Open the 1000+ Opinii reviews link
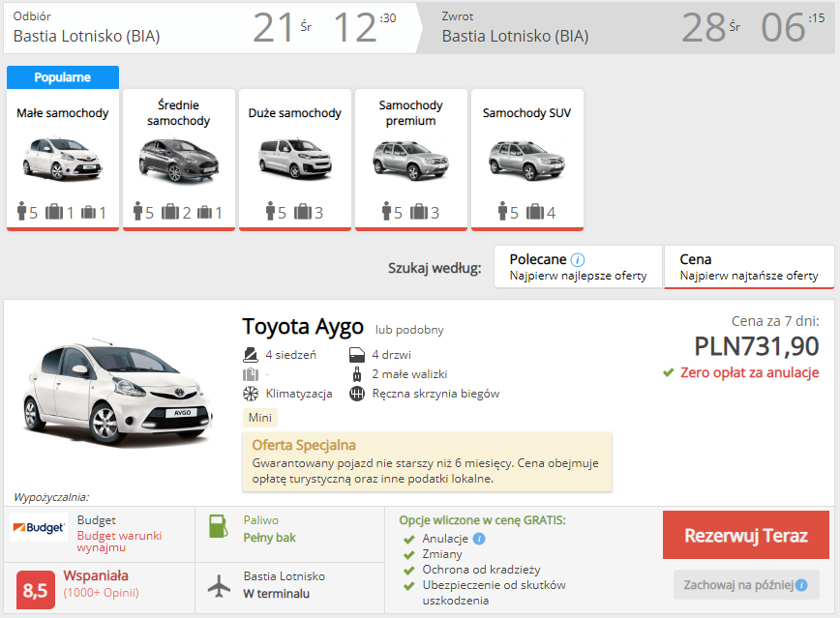The width and height of the screenshot is (840, 618). pos(102,593)
